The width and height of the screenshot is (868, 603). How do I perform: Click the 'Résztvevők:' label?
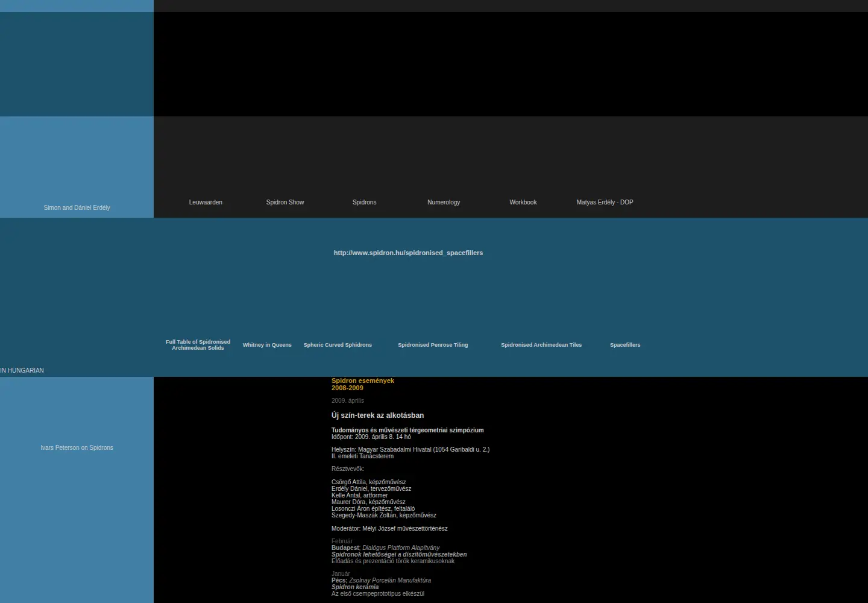[x=348, y=469]
